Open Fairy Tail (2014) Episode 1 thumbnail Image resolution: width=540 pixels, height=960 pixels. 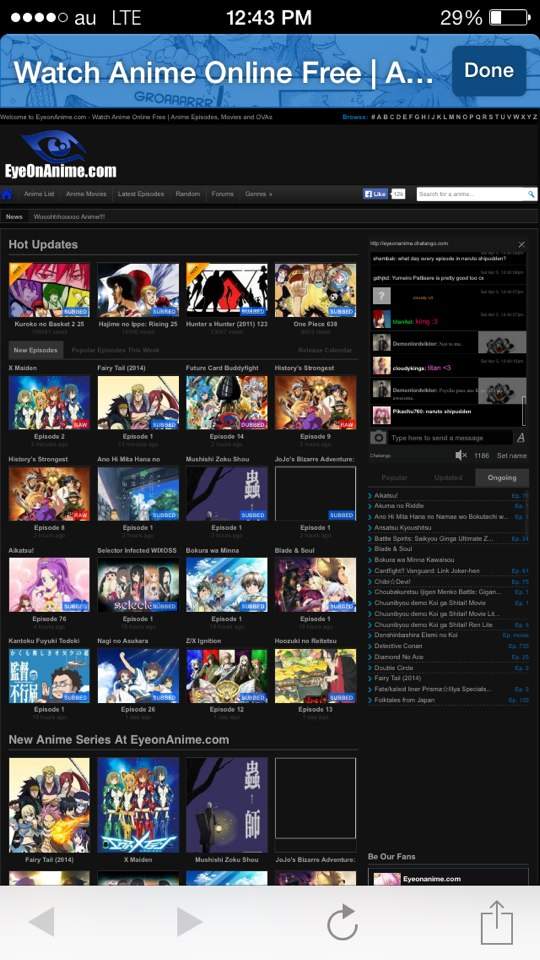click(138, 402)
